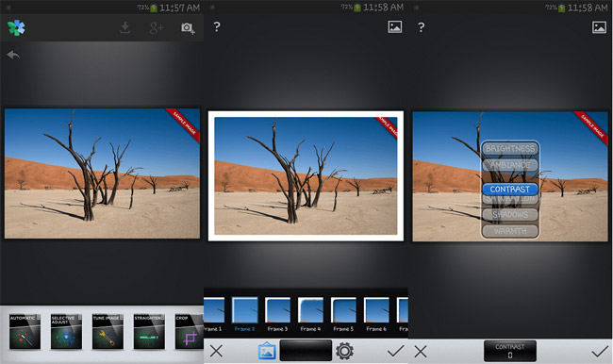This screenshot has width=613, height=364.
Task: Tap the battery indicator above the main screen
Action: coord(153,8)
